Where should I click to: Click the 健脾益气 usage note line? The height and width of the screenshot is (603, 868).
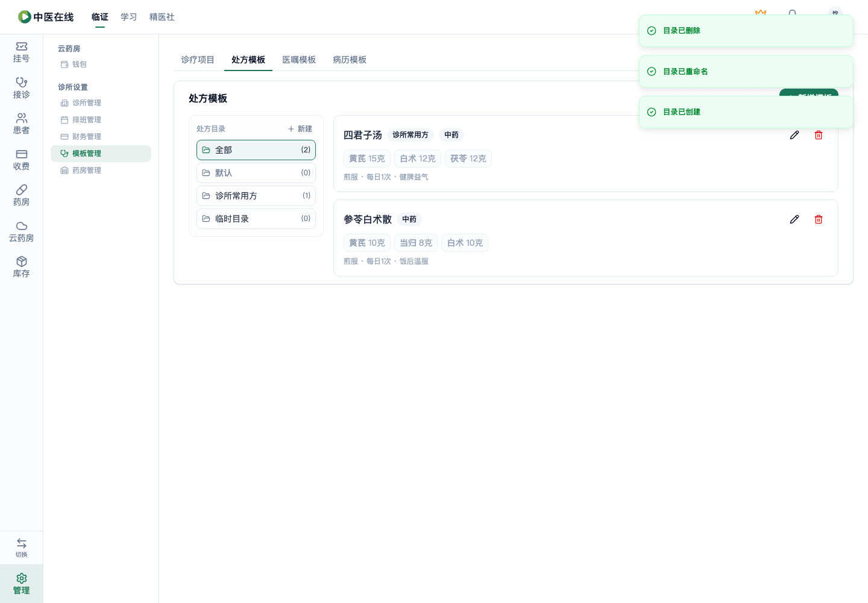386,177
